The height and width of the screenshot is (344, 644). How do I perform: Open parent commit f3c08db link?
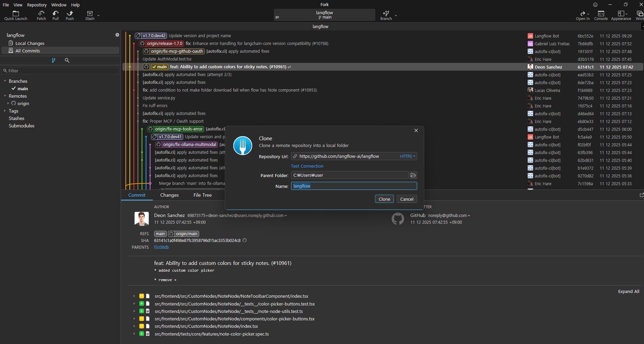[x=161, y=247]
